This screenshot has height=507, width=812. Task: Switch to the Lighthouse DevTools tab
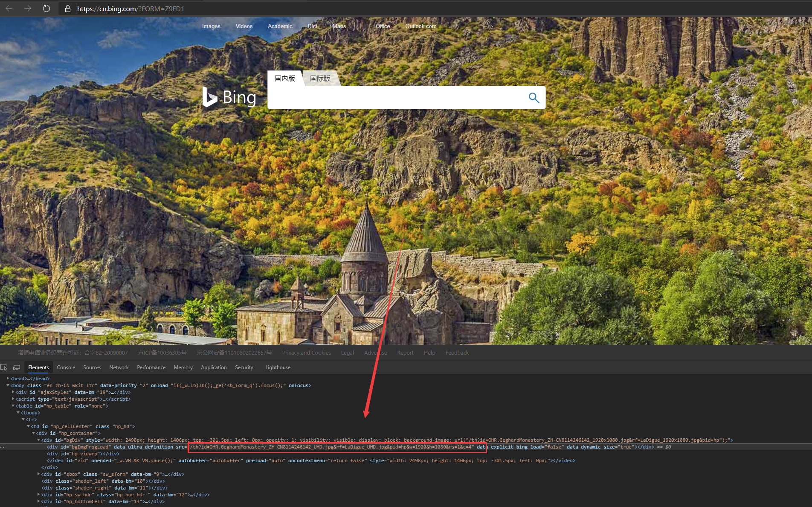278,367
